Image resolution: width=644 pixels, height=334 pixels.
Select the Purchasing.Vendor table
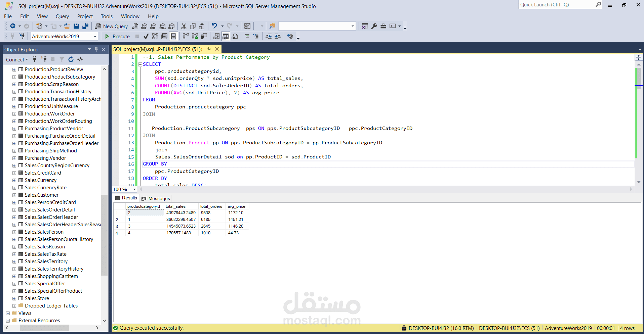pos(45,158)
